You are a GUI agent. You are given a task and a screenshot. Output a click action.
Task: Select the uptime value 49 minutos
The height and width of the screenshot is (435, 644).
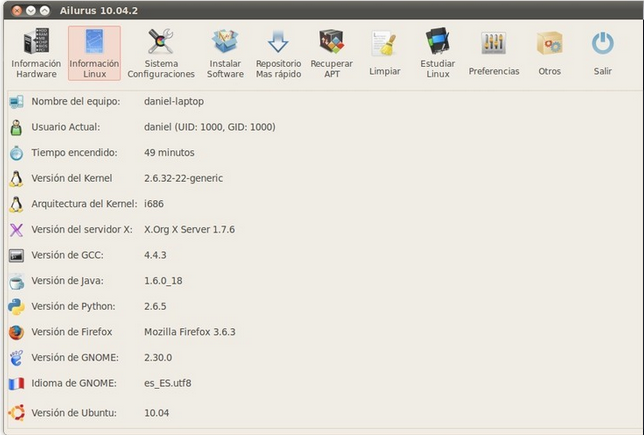click(x=169, y=152)
